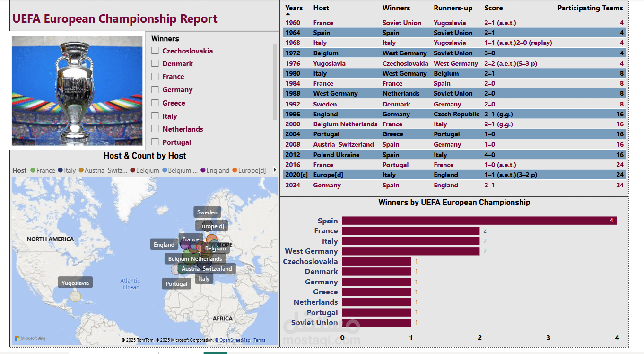Open the OpenStreetMap attribution link
Viewport: 644px width, 354px height.
(233, 340)
